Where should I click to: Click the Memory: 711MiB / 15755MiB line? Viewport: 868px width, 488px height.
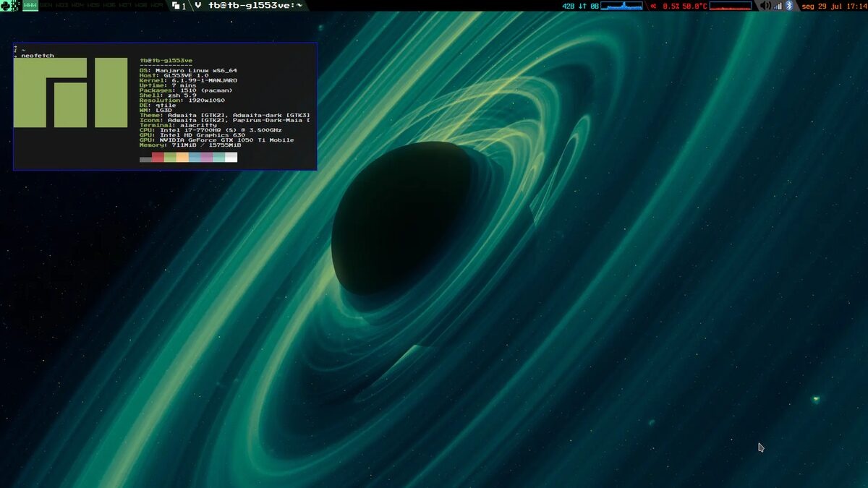pos(190,145)
